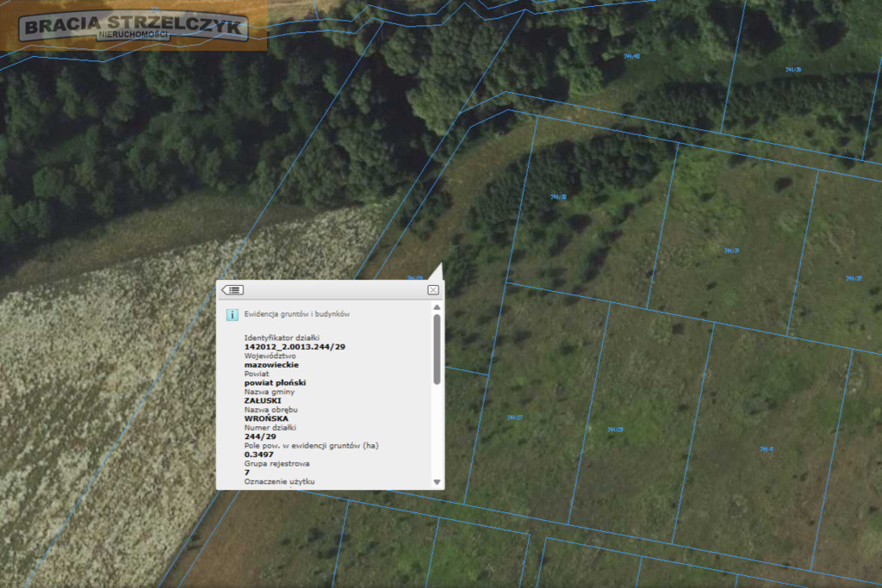Screen dimensions: 882x588
Task: Select the parcel labeled 244/32
Action: pyautogui.click(x=854, y=278)
